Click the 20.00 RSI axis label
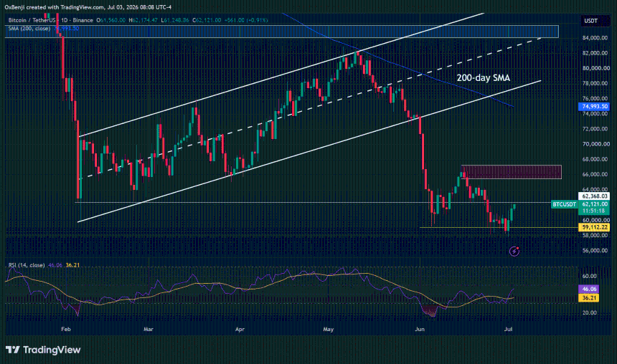 tap(589, 313)
